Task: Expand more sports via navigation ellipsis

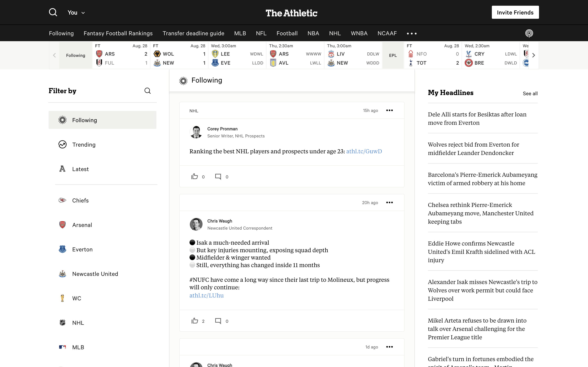Action: (x=412, y=33)
